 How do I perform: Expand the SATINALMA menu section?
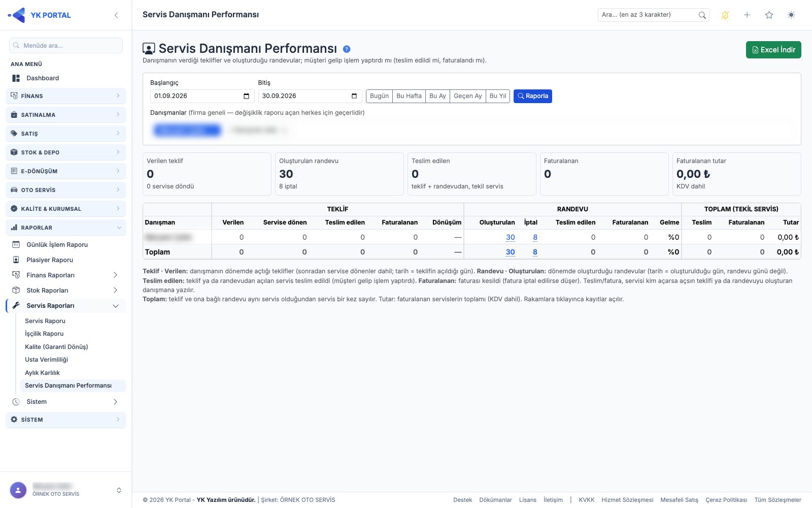pos(66,115)
